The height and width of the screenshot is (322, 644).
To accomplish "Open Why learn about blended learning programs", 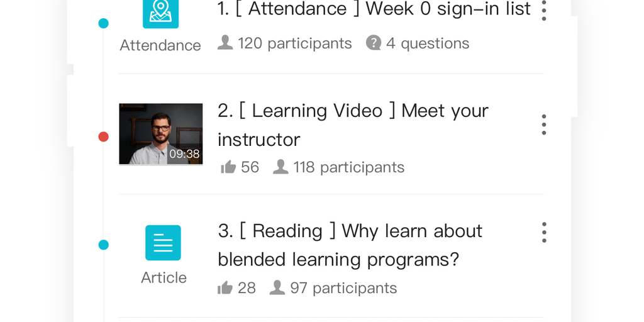I will pyautogui.click(x=350, y=245).
